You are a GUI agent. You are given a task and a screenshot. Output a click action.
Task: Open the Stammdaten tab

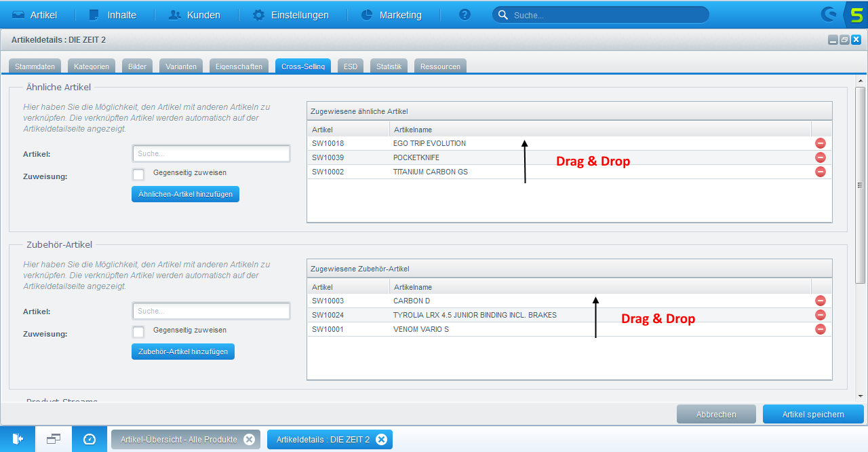point(35,67)
